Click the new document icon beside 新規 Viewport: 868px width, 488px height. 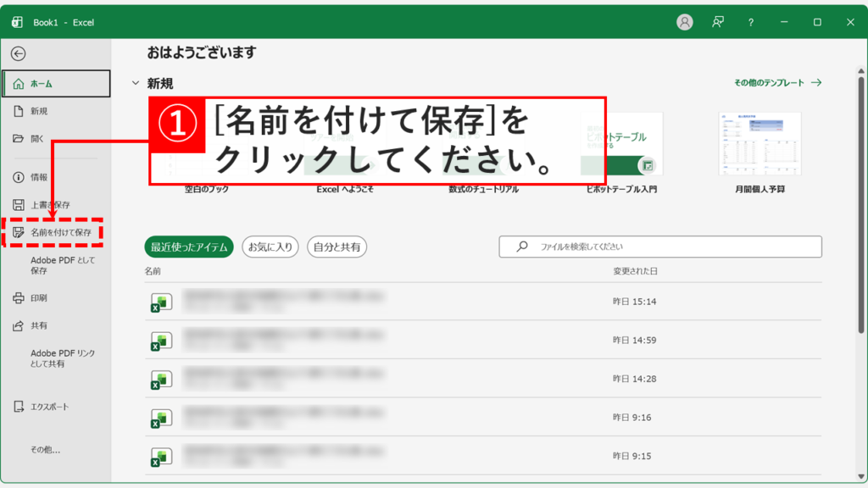tap(19, 111)
